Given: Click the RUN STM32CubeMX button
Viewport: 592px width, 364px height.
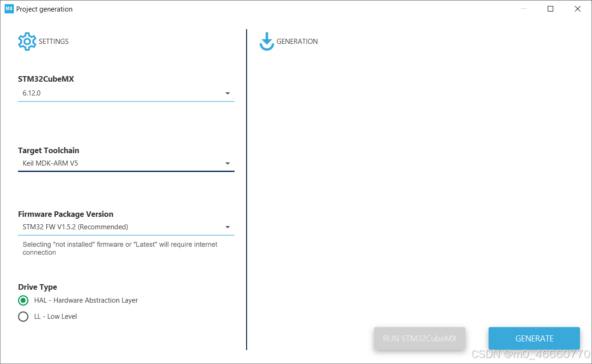Looking at the screenshot, I should click(420, 339).
